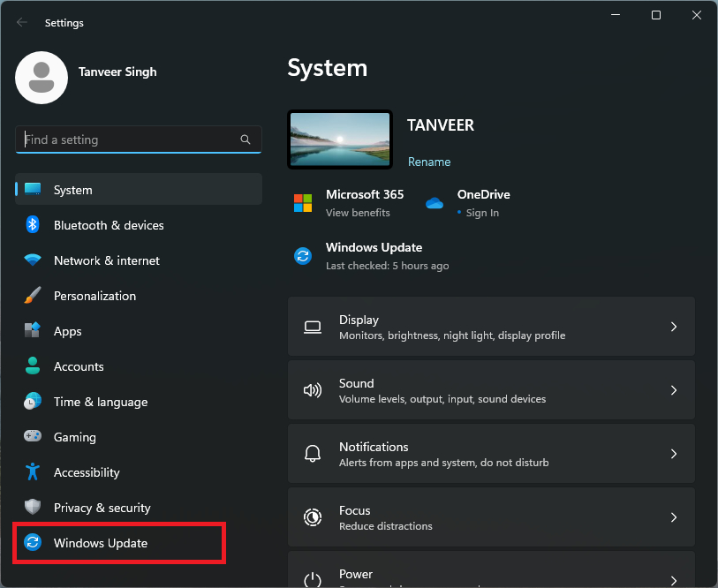
Task: Click the device desktop wallpaper thumbnail
Action: [339, 139]
